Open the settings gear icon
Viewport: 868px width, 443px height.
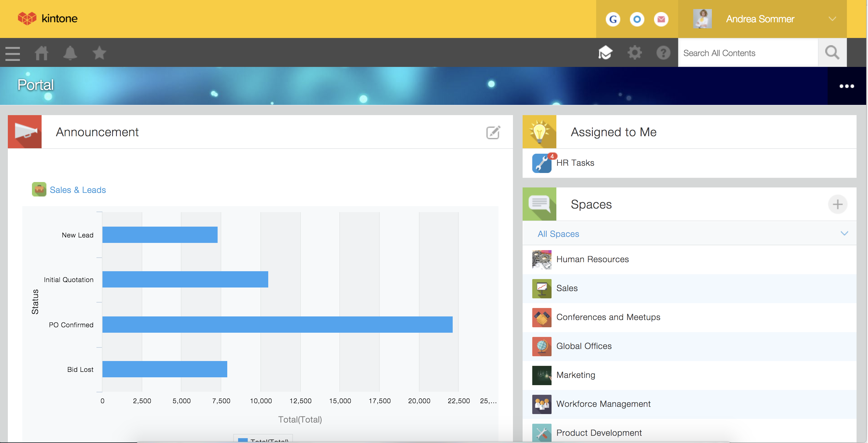634,53
